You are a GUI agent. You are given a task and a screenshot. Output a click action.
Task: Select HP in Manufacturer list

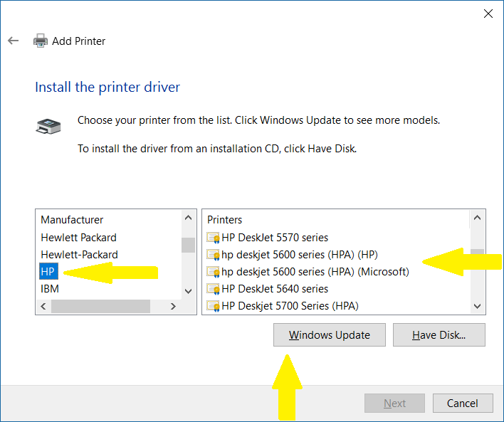tap(48, 272)
